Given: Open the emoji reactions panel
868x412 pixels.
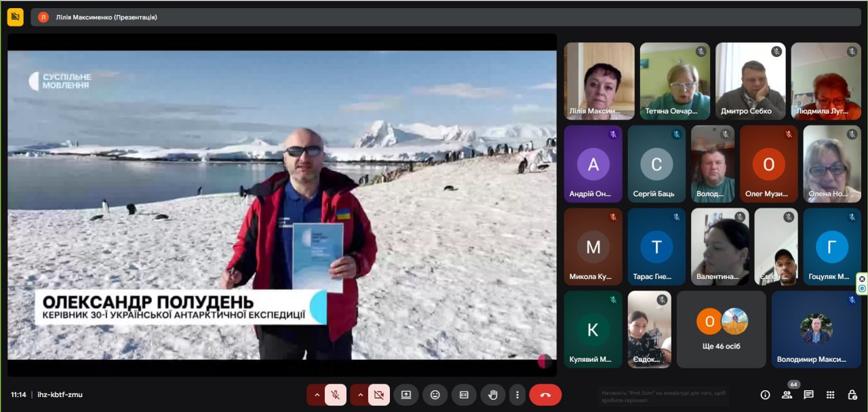Looking at the screenshot, I should pyautogui.click(x=435, y=394).
